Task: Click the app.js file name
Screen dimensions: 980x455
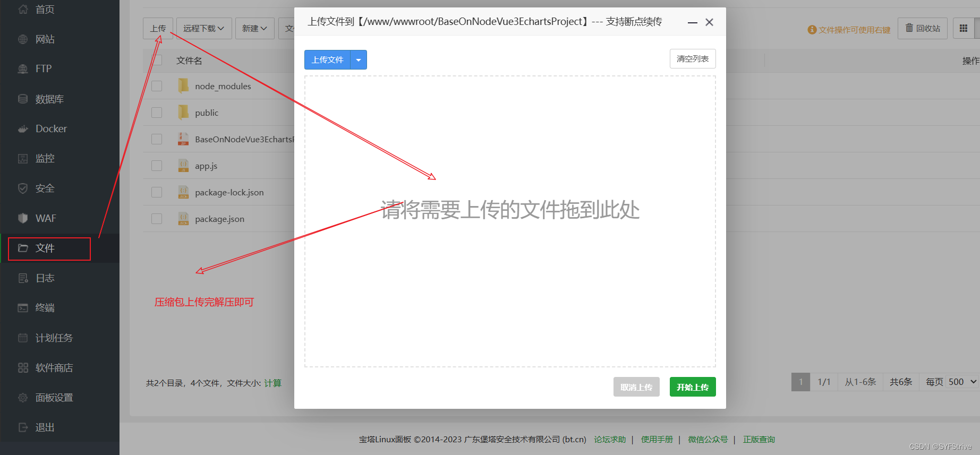Action: pos(206,166)
